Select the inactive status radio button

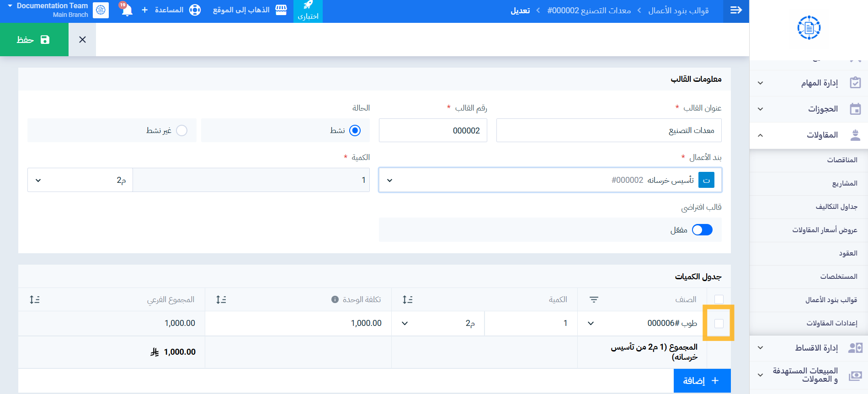(x=182, y=131)
